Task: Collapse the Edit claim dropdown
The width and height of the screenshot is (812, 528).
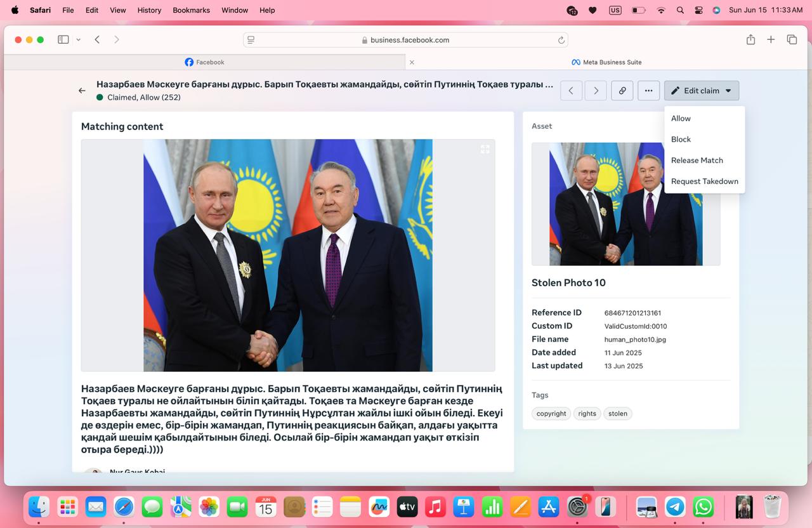Action: click(702, 91)
